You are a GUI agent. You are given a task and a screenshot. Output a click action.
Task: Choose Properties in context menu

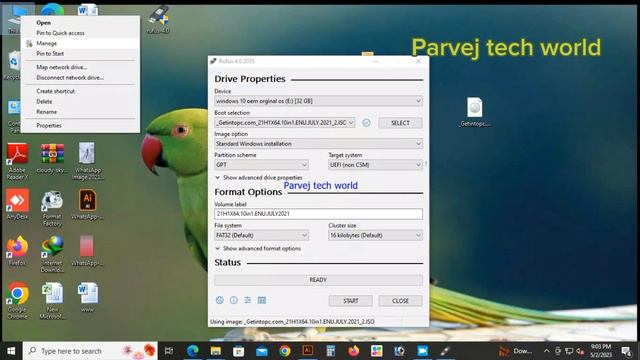(80, 125)
